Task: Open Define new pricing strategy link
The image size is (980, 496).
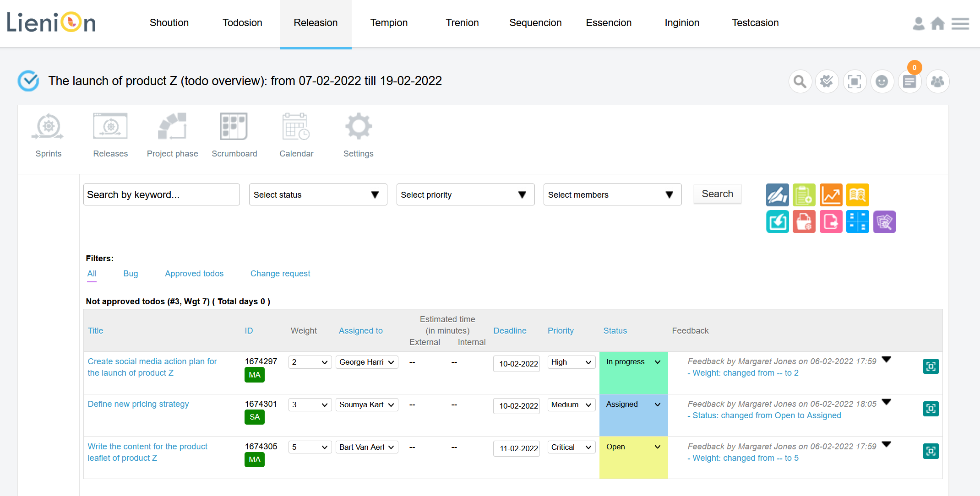Action: pos(138,404)
